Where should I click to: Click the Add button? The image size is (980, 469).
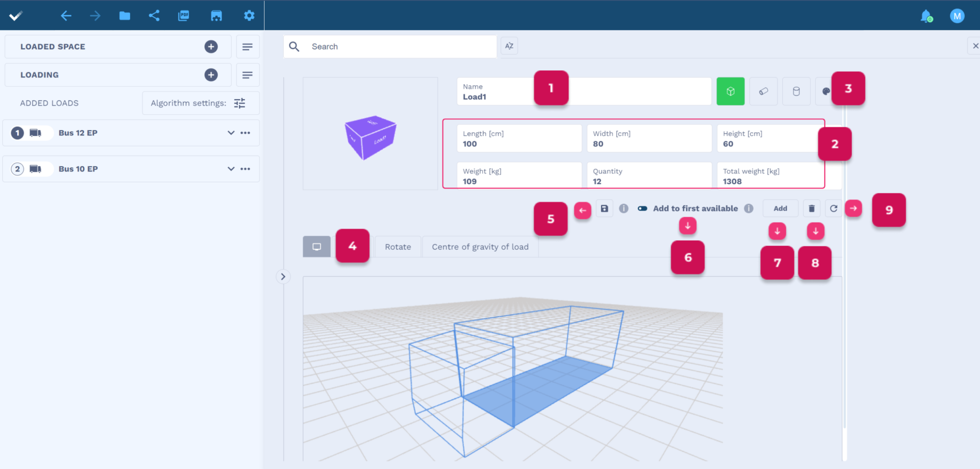780,209
